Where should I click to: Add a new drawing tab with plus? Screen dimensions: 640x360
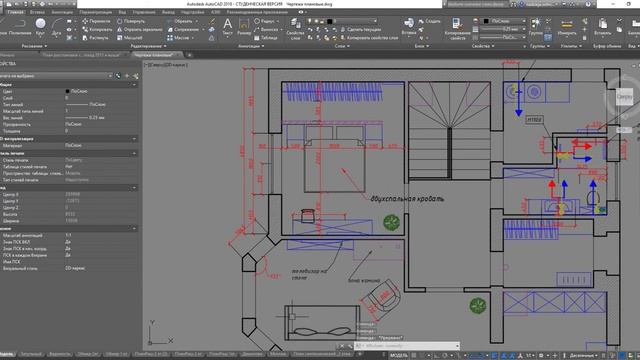click(189, 55)
